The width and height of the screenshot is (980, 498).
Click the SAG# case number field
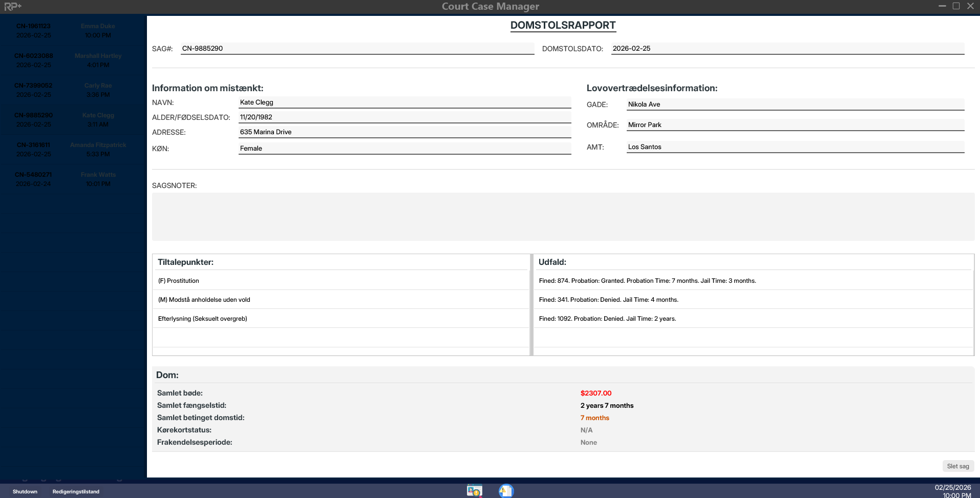[357, 49]
